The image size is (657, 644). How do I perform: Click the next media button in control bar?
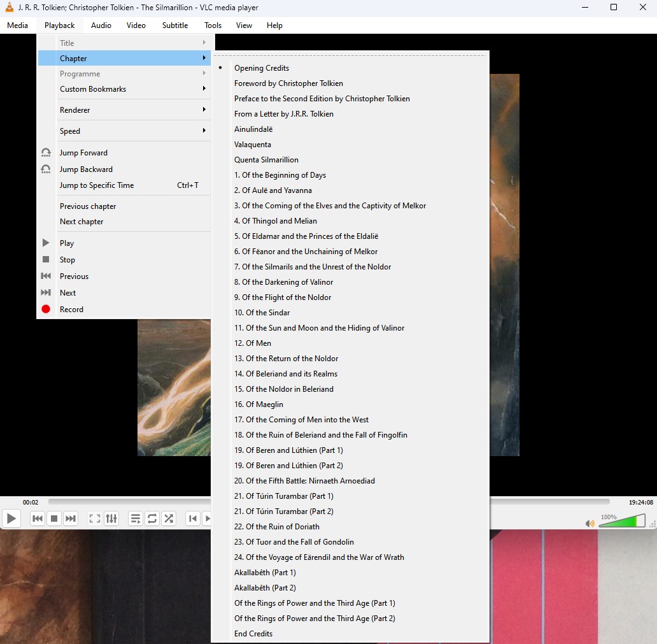pos(71,519)
